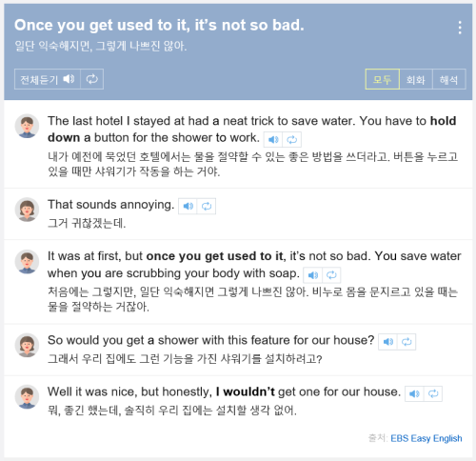The image size is (476, 461).
Task: Switch to the 해석 tab
Action: coord(449,79)
